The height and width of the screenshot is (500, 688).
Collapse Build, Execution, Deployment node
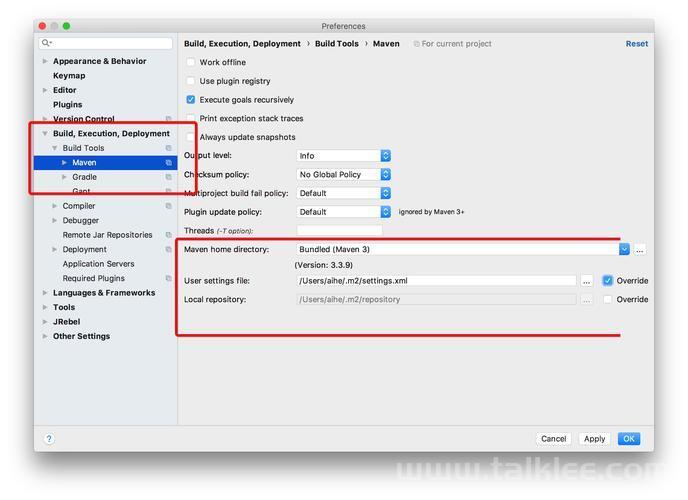(45, 133)
